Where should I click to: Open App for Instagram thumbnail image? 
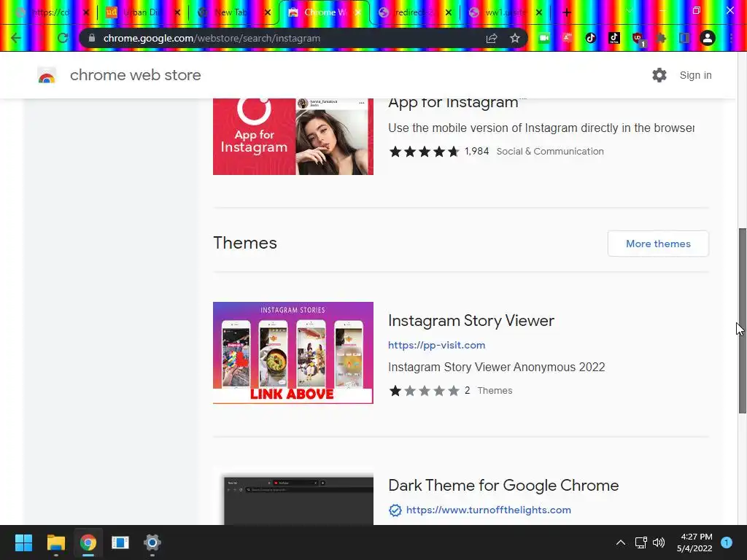tap(293, 136)
